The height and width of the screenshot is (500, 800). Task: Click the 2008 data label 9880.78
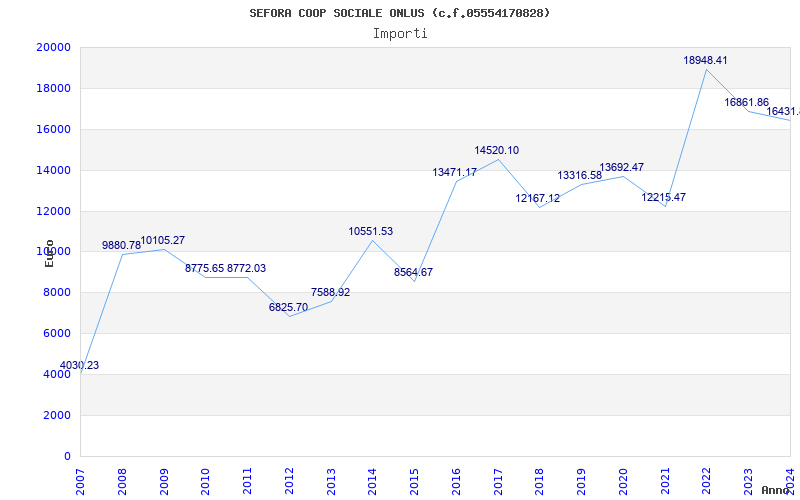pos(121,245)
